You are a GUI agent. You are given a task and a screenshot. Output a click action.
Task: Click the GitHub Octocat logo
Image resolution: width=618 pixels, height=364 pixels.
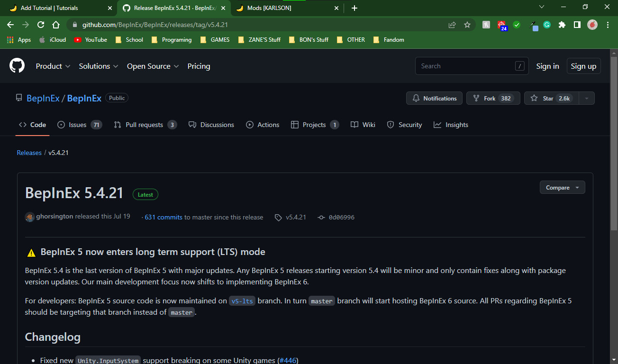(17, 65)
